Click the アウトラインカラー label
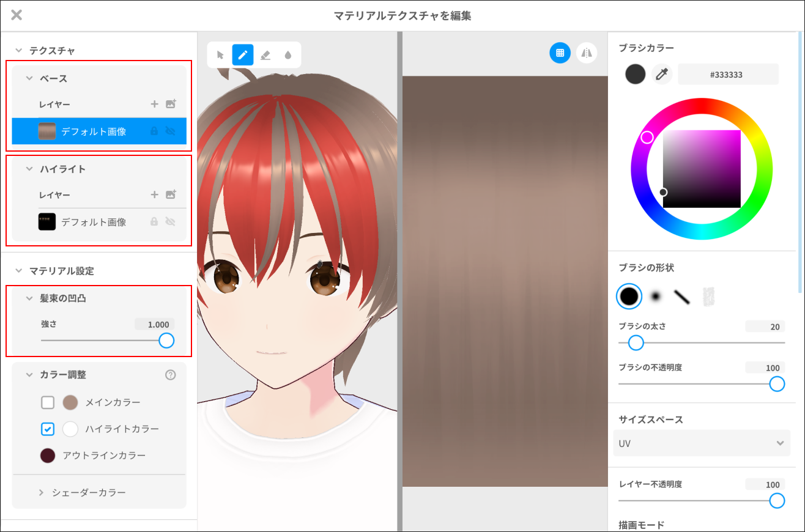 pyautogui.click(x=105, y=456)
